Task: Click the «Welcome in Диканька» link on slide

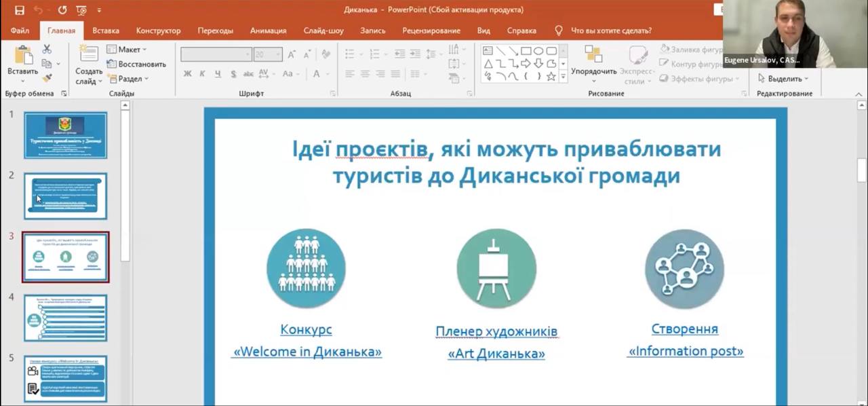Action: click(307, 352)
